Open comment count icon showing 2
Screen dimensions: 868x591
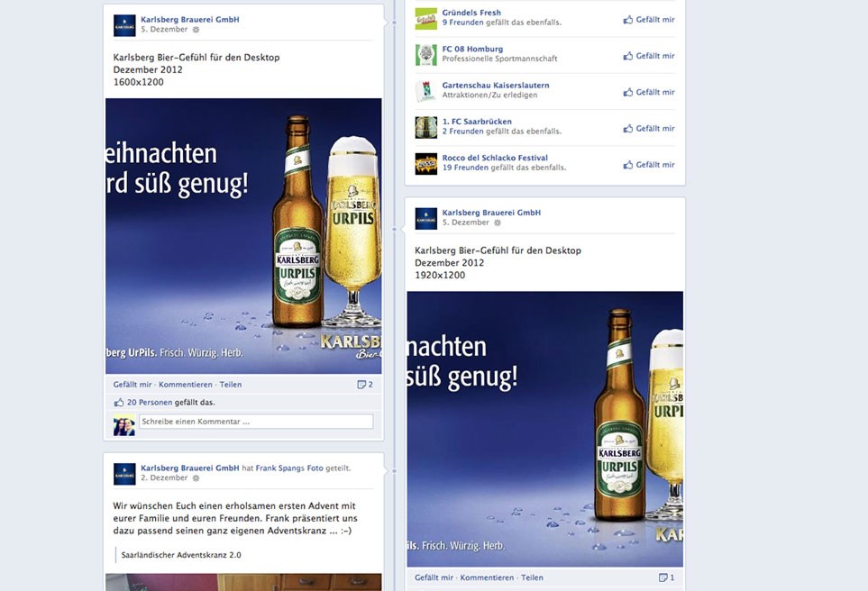pyautogui.click(x=361, y=385)
